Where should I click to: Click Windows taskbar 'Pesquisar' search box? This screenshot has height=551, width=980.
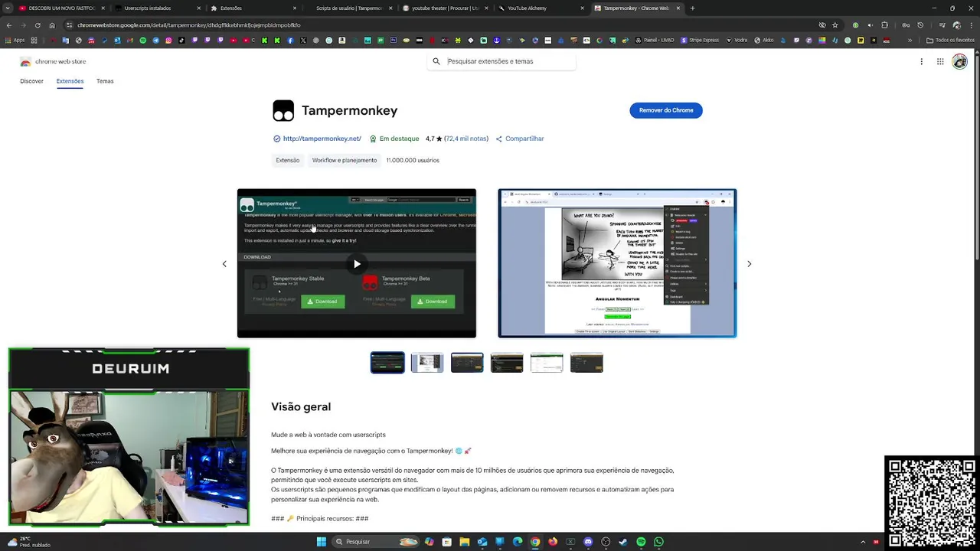pos(377,542)
